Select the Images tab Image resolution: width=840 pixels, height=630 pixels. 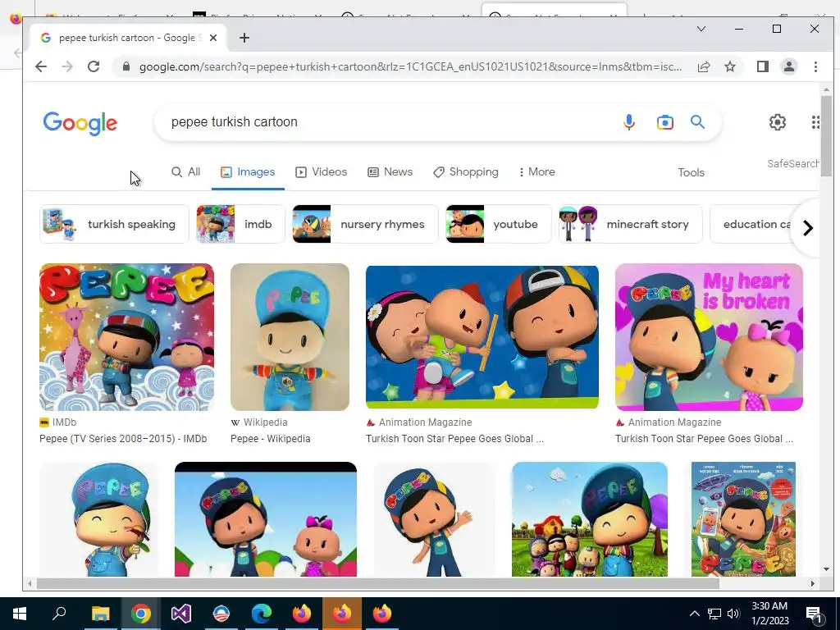[x=248, y=172]
